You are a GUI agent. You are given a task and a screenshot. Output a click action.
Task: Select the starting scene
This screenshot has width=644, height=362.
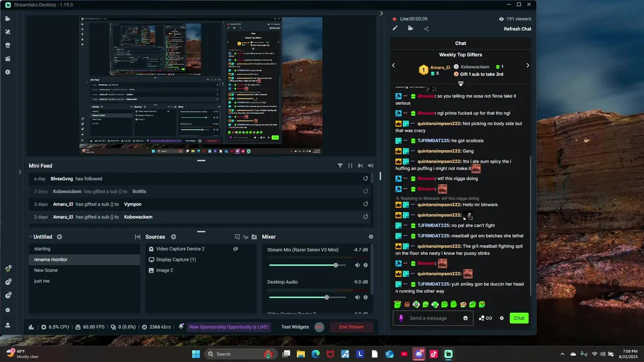84,249
